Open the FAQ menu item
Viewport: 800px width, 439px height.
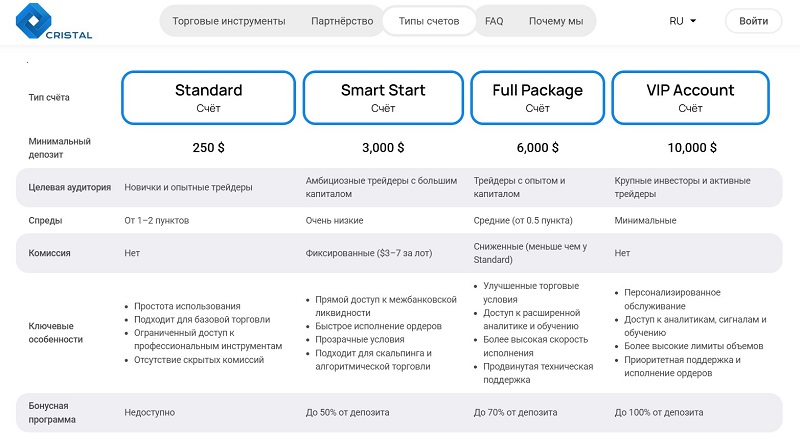click(494, 21)
